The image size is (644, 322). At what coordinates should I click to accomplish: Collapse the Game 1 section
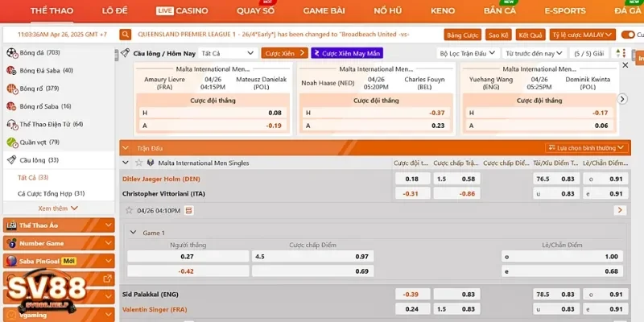[134, 232]
